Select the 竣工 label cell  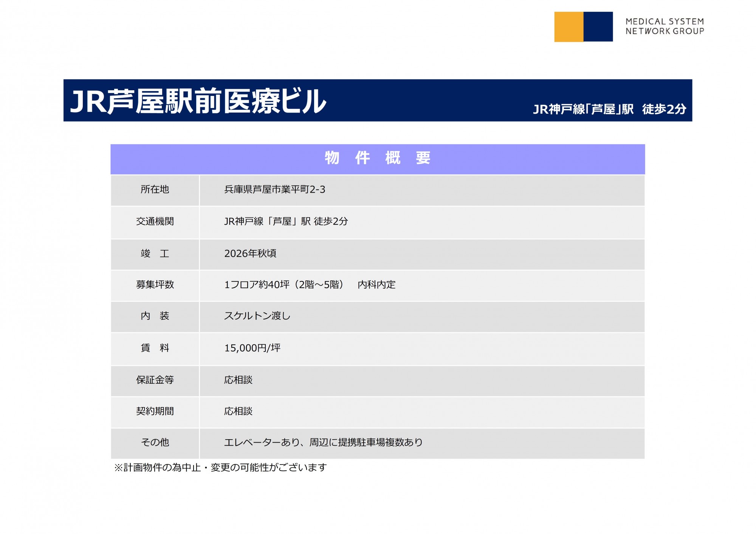pos(155,253)
